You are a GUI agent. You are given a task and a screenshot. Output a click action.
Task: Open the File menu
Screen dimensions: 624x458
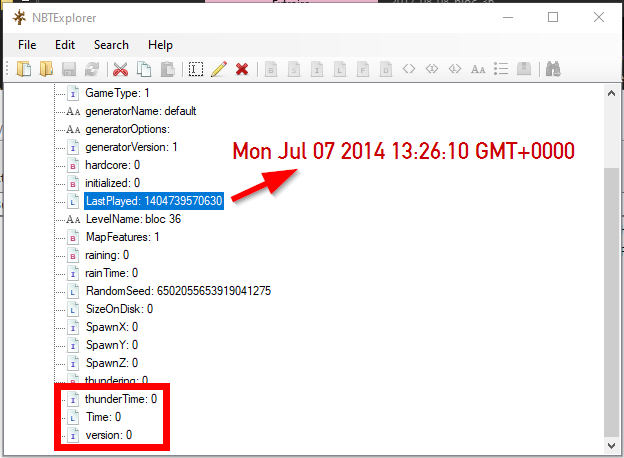coord(27,45)
